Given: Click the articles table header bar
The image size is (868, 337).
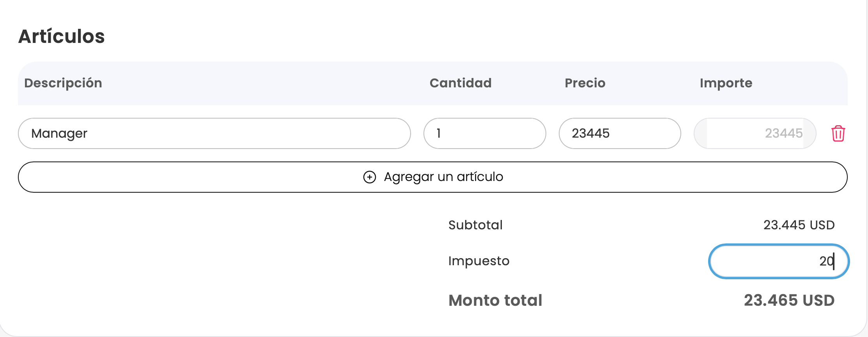Looking at the screenshot, I should [273, 83].
